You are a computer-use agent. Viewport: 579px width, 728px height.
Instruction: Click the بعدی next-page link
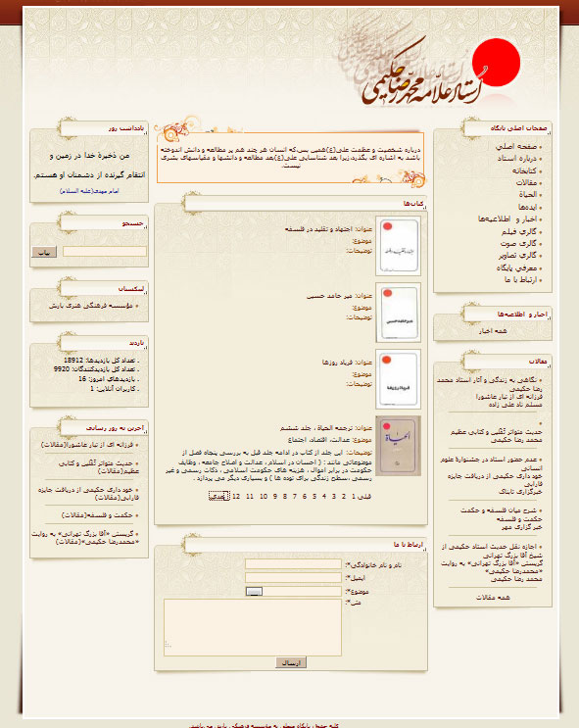point(218,497)
